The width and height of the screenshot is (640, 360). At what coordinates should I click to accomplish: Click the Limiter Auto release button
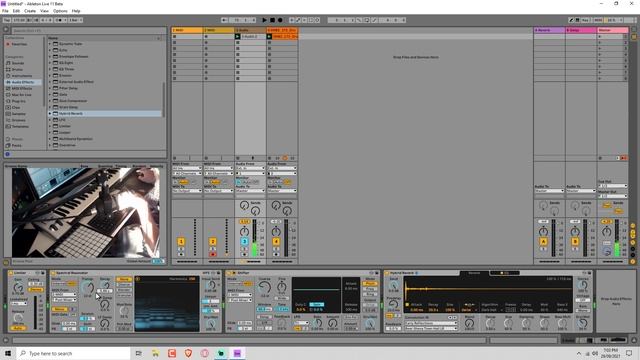click(x=18, y=328)
